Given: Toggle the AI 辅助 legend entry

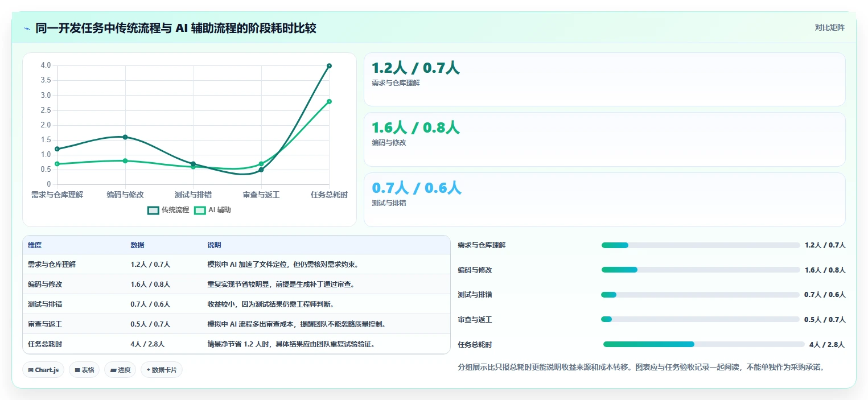Looking at the screenshot, I should [212, 210].
